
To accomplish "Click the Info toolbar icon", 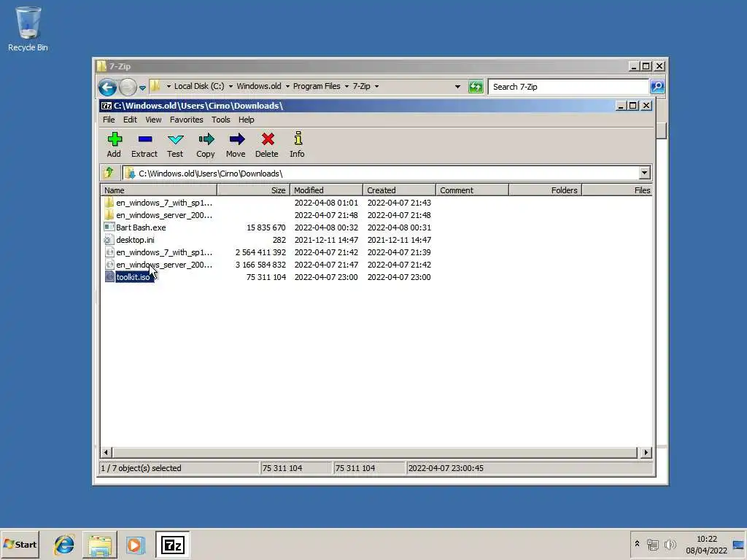I will [x=298, y=138].
